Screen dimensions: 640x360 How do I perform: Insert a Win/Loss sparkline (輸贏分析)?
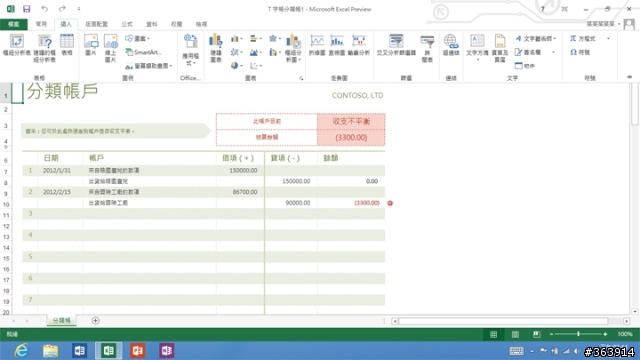click(359, 45)
